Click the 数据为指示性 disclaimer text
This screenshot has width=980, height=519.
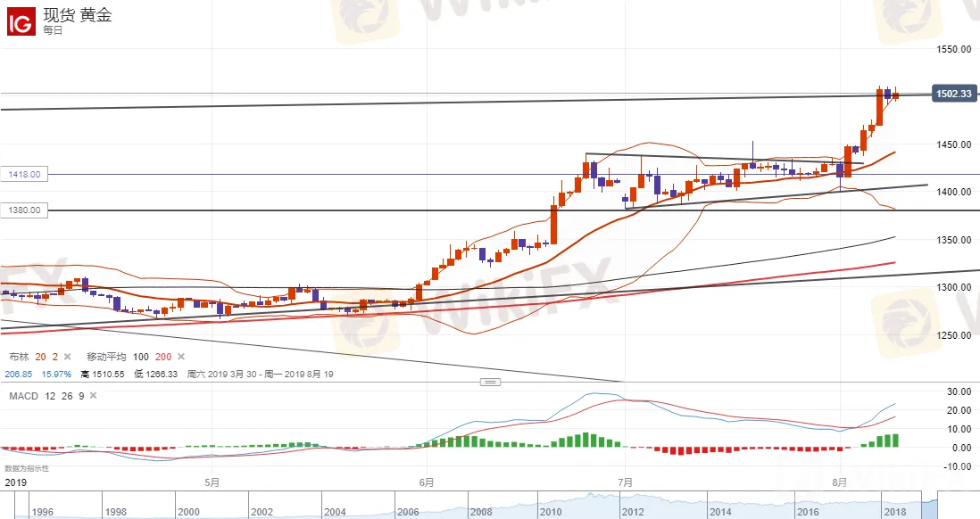(27, 468)
